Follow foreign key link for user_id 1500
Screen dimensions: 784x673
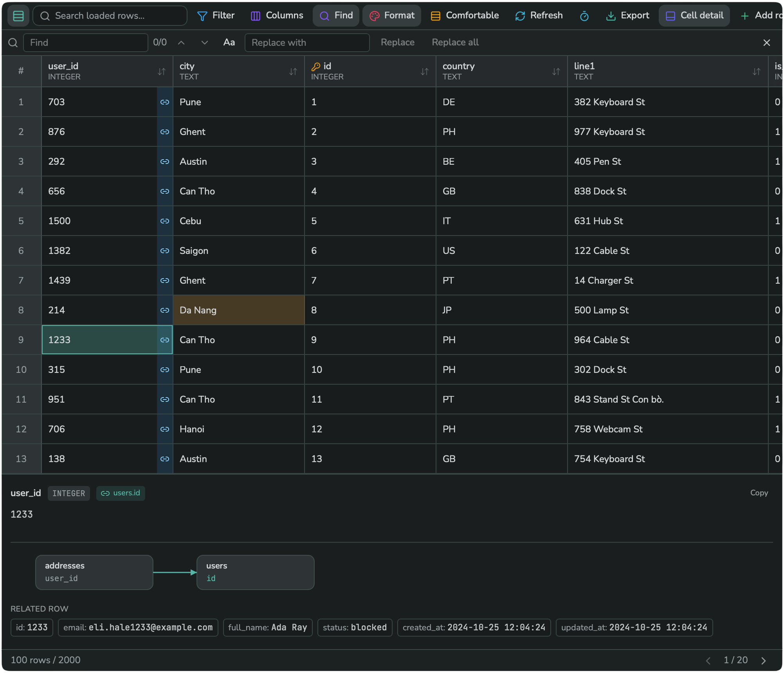point(165,221)
